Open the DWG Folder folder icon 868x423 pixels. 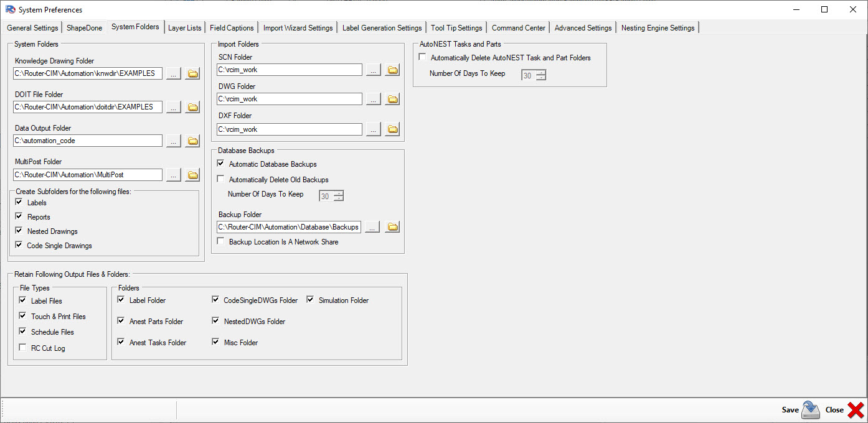pos(392,98)
